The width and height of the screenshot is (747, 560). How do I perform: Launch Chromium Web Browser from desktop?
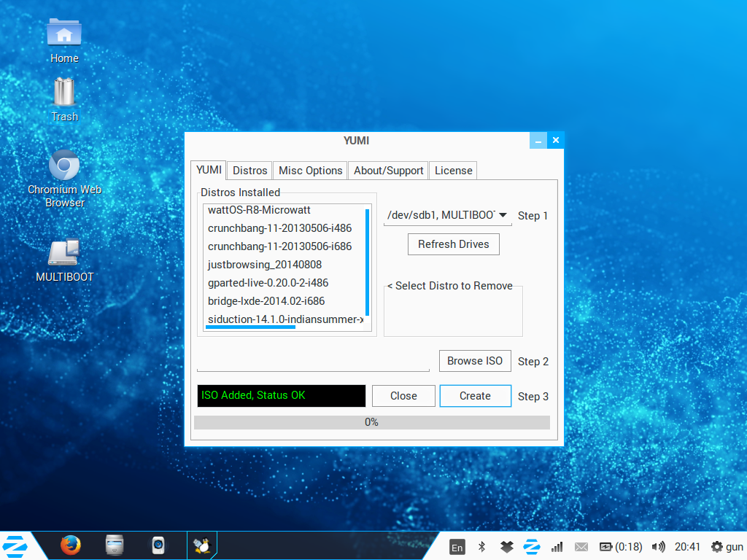[64, 179]
